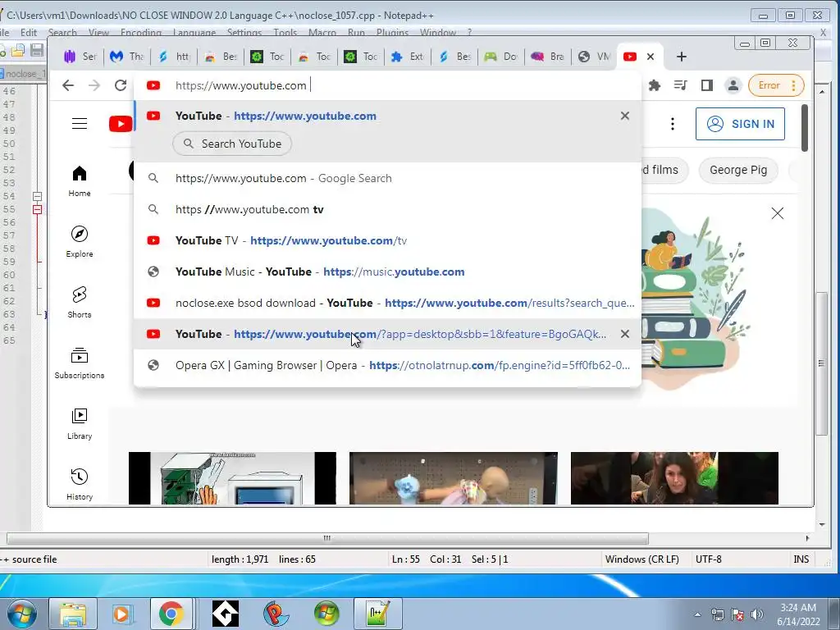The height and width of the screenshot is (630, 840).
Task: Open the YouTube Music suggestion
Action: click(x=387, y=272)
